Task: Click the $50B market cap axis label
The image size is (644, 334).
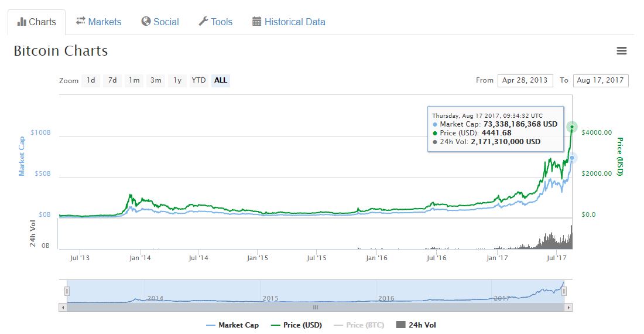Action: coord(43,173)
